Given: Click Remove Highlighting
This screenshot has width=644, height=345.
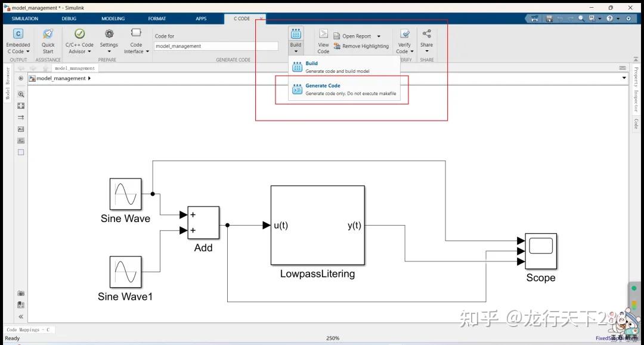Looking at the screenshot, I should coord(361,46).
